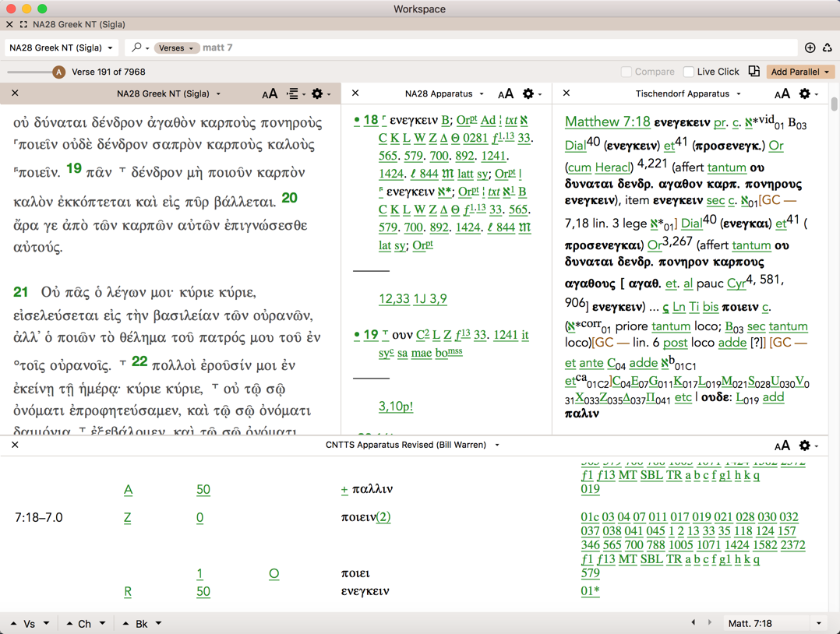Go to the next verse with Vs down arrow
Viewport: 840px width, 634px height.
pos(46,623)
